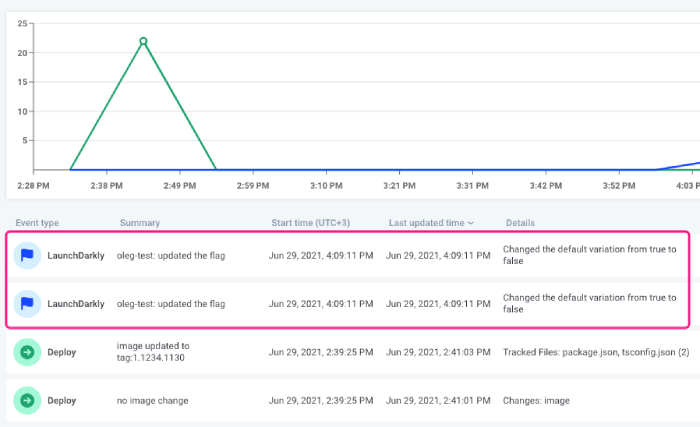Open the no image change deploy event
This screenshot has height=427, width=700.
coord(348,400)
